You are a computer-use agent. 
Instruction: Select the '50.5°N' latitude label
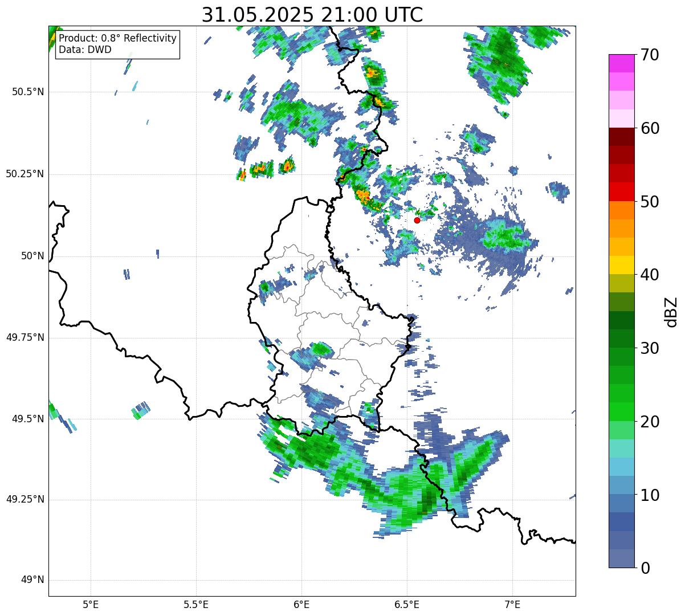point(28,92)
